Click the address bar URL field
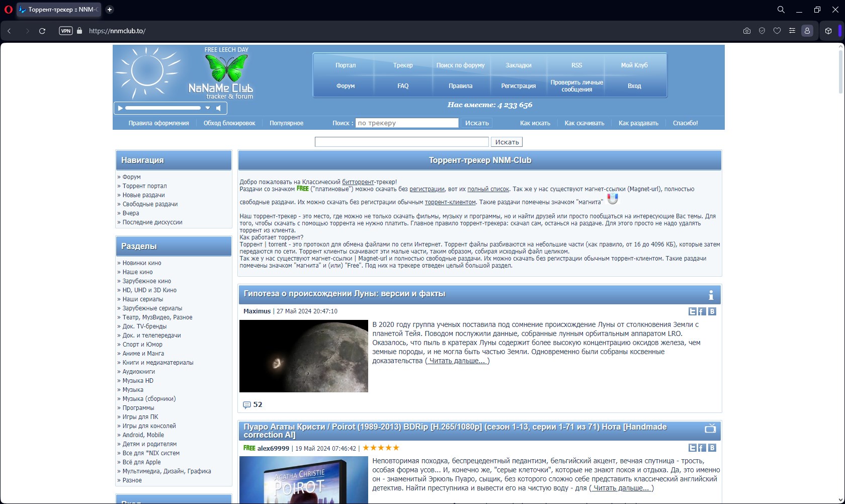 (402, 31)
